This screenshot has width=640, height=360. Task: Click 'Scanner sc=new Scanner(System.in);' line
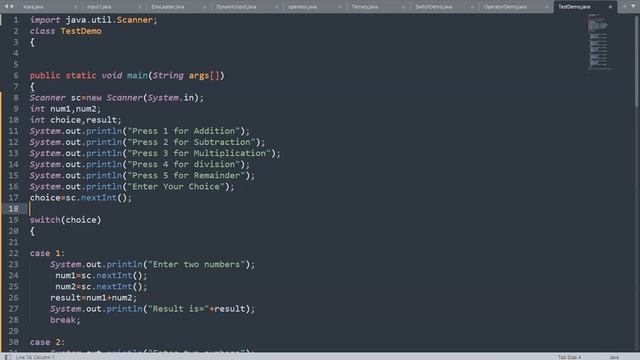116,98
